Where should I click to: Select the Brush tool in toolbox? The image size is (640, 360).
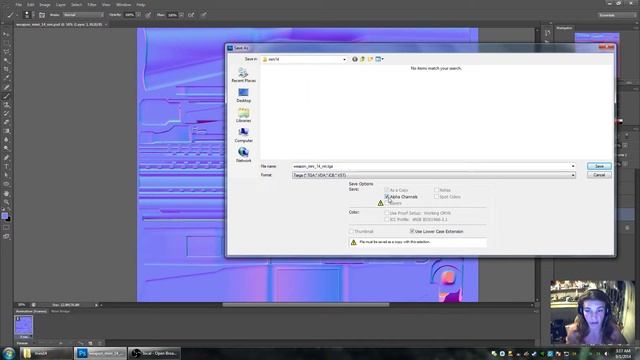[x=6, y=96]
